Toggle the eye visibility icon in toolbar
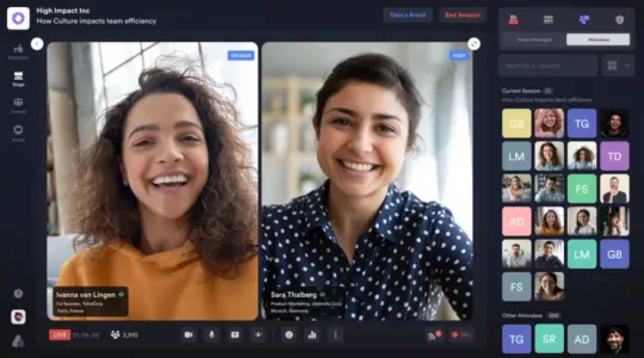Viewport: 644px width, 358px height. (x=258, y=335)
